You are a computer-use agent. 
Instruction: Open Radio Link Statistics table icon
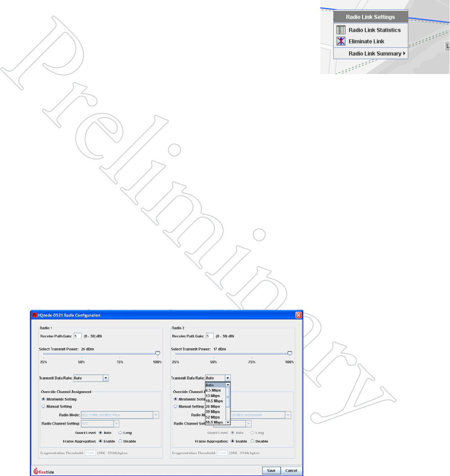coord(341,30)
